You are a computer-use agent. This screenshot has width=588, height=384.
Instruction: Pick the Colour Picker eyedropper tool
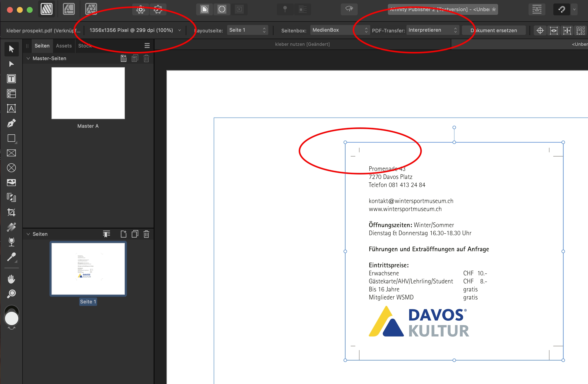pyautogui.click(x=11, y=257)
